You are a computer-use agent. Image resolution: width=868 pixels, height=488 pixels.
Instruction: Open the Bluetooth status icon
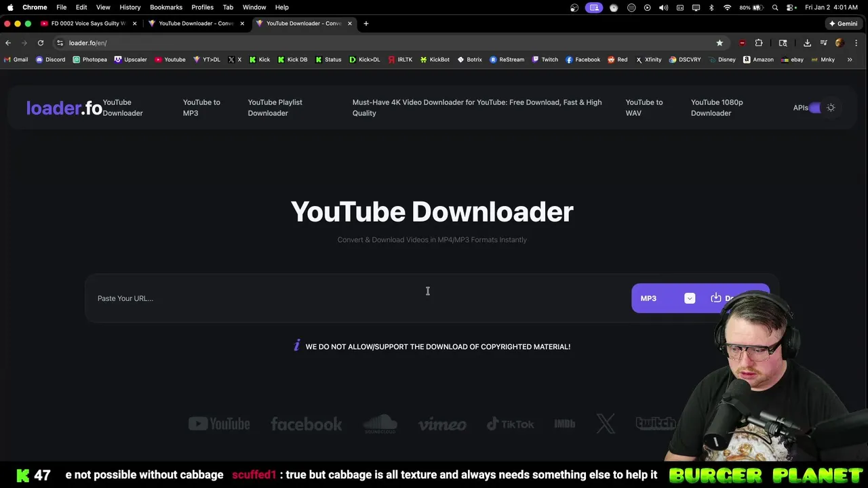coord(711,7)
